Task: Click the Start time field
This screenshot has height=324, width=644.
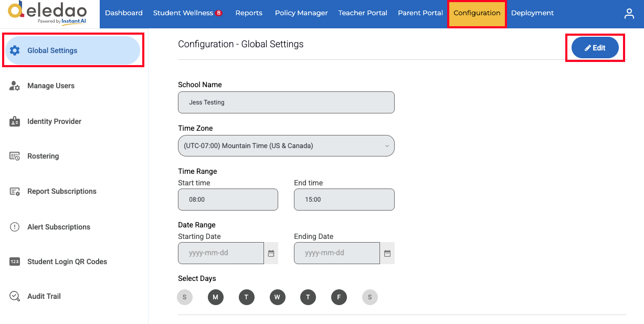Action: coord(228,200)
